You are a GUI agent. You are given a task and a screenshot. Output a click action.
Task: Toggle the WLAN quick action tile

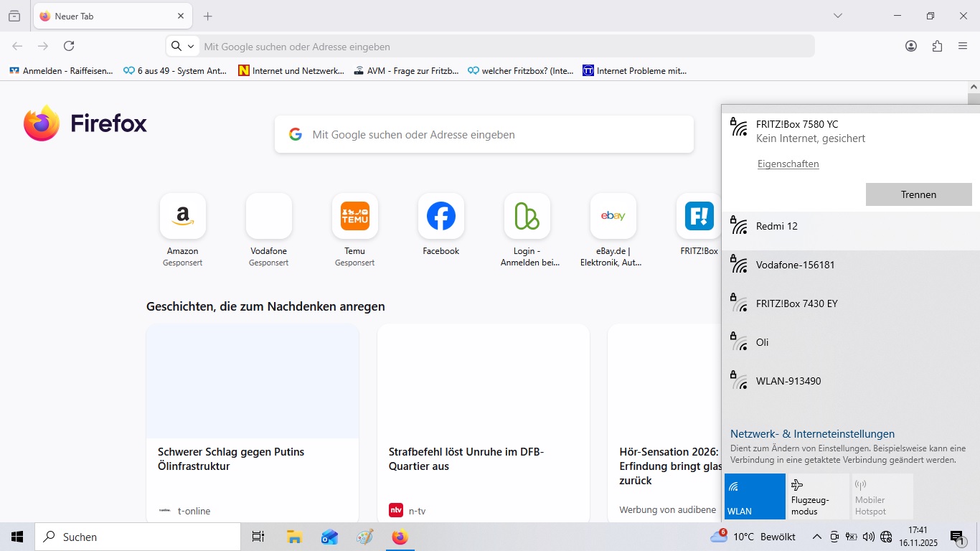click(x=755, y=496)
